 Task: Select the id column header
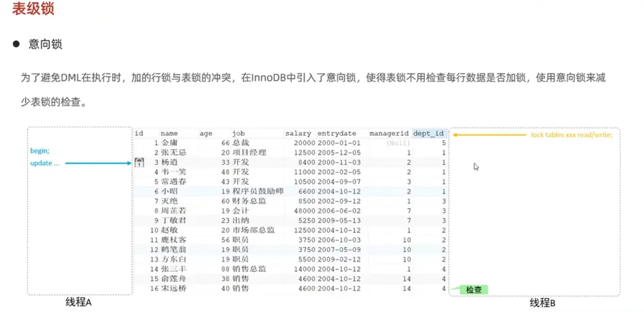pyautogui.click(x=139, y=133)
